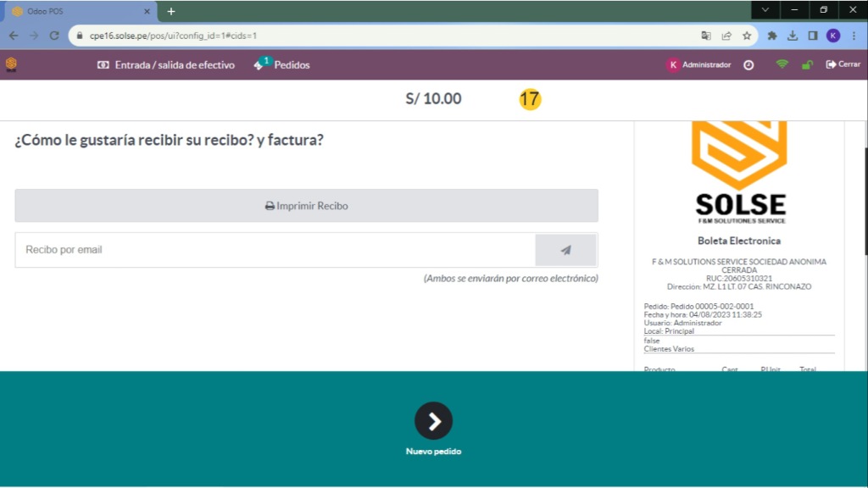Open Entrada / salida de efectivo

(x=166, y=64)
